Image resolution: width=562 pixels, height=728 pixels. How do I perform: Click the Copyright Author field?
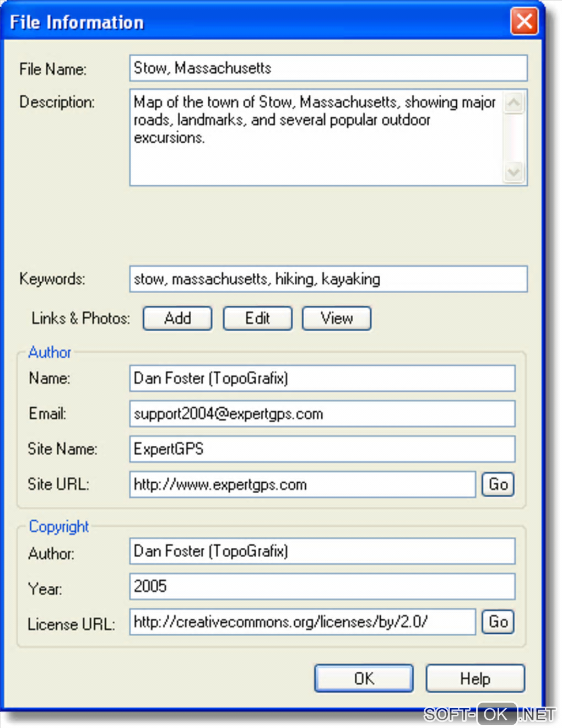pos(322,551)
